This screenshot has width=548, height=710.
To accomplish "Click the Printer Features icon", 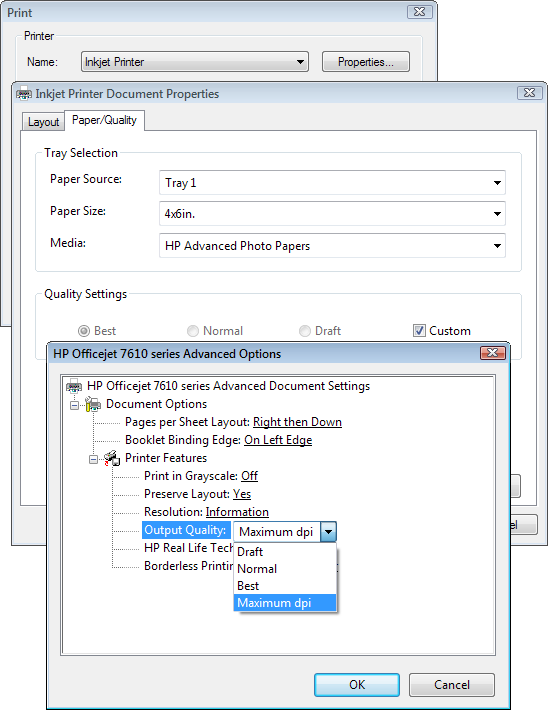I will coord(112,458).
